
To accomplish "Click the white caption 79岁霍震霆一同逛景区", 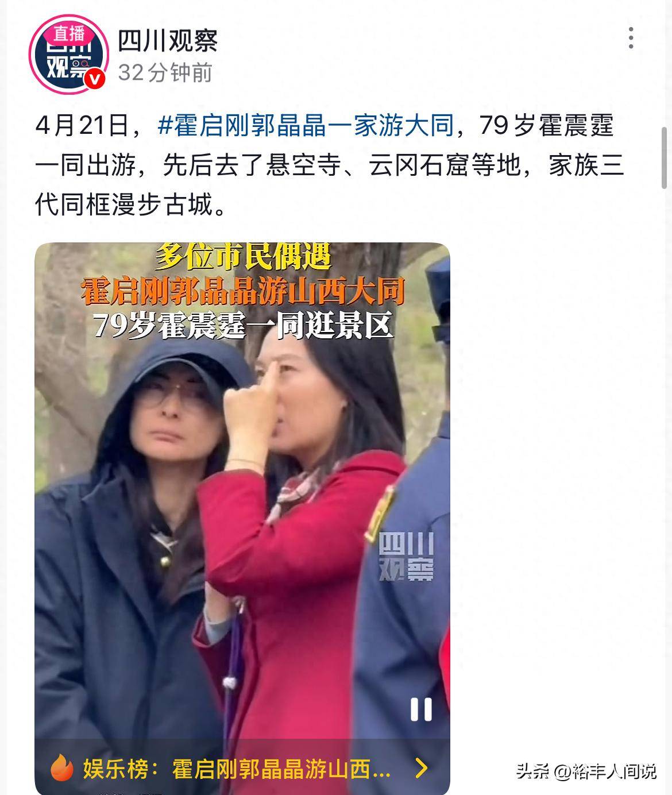I will tap(243, 326).
